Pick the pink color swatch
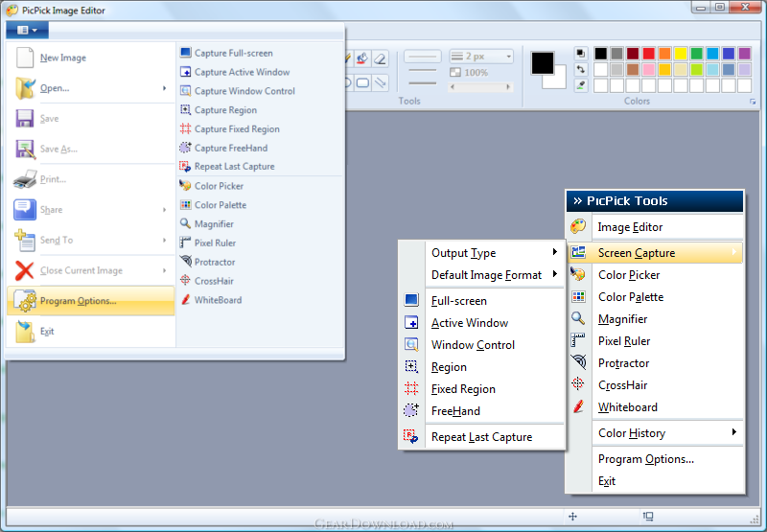This screenshot has height=532, width=767. tap(649, 69)
